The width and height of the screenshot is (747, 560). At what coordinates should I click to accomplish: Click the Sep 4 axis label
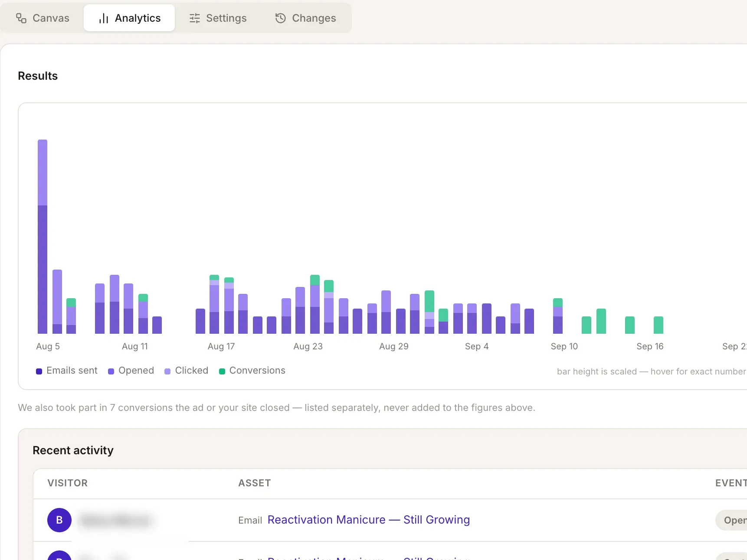[x=477, y=346]
